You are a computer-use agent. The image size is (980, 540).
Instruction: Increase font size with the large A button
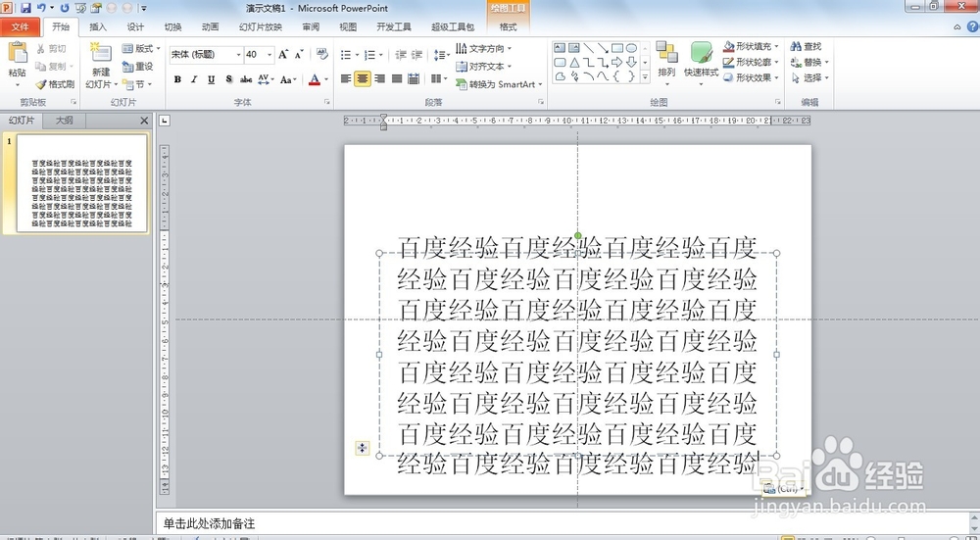click(x=284, y=54)
